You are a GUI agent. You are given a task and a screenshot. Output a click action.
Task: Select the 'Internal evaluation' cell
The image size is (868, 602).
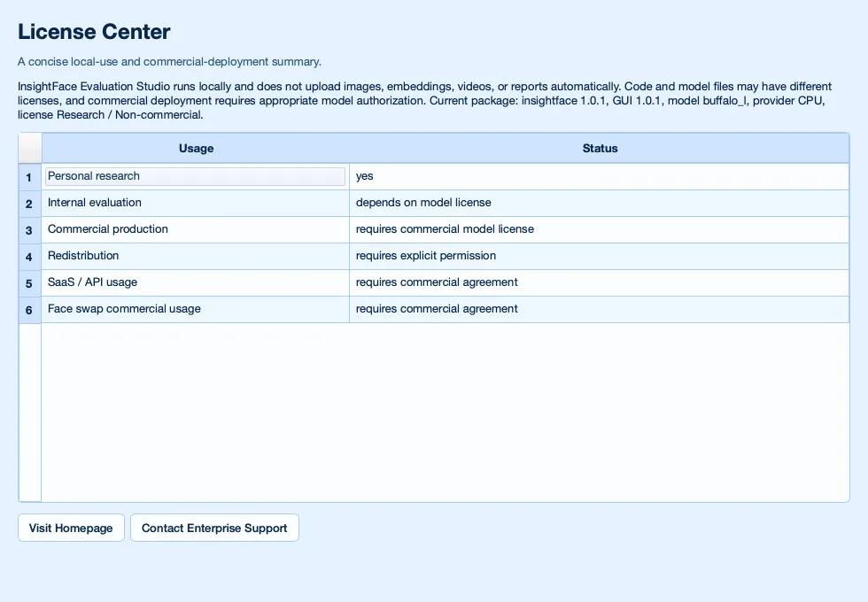point(196,203)
